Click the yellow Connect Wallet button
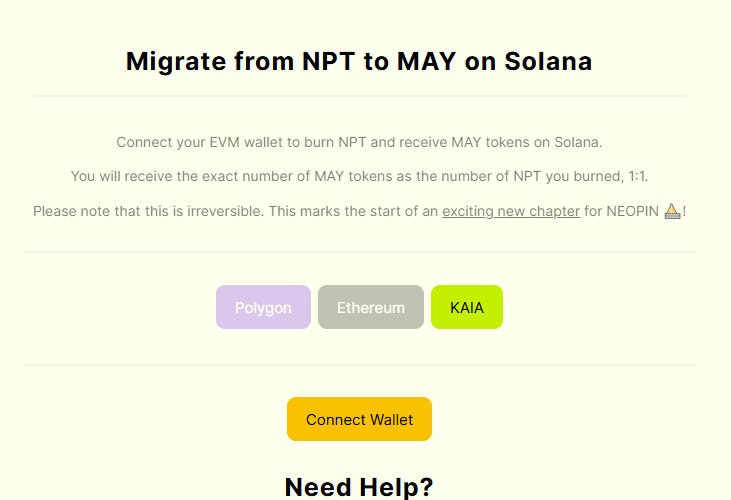Image resolution: width=731 pixels, height=500 pixels. pyautogui.click(x=359, y=419)
